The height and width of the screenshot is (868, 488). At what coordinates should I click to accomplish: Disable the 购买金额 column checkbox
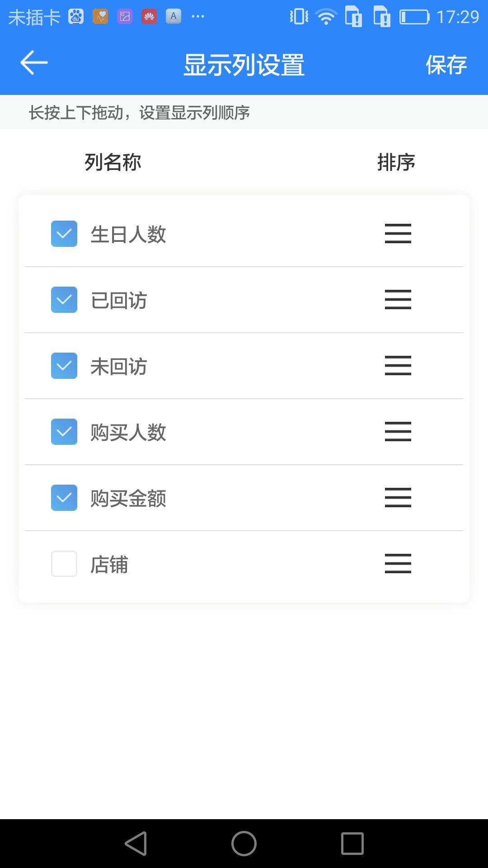[64, 498]
